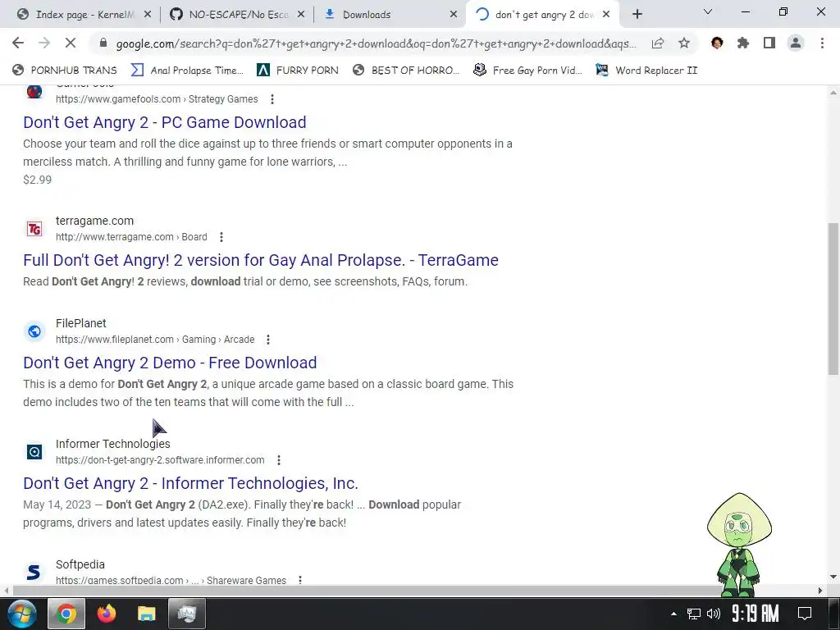Image resolution: width=840 pixels, height=630 pixels.
Task: Click the address bar URL field
Action: coord(376,43)
